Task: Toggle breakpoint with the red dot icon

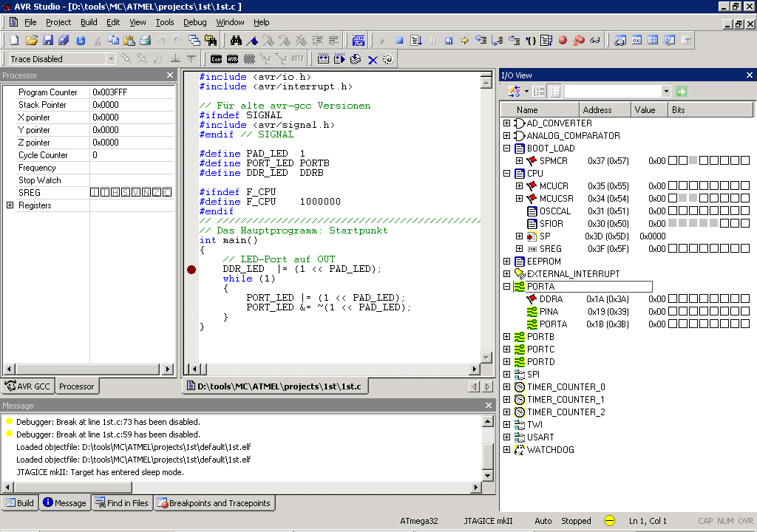Action: (x=563, y=41)
